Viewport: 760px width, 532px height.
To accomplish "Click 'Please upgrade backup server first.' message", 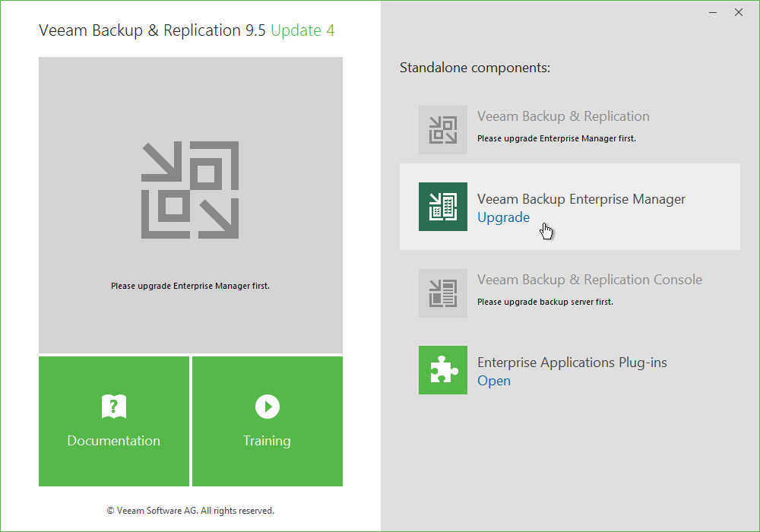I will coord(545,302).
